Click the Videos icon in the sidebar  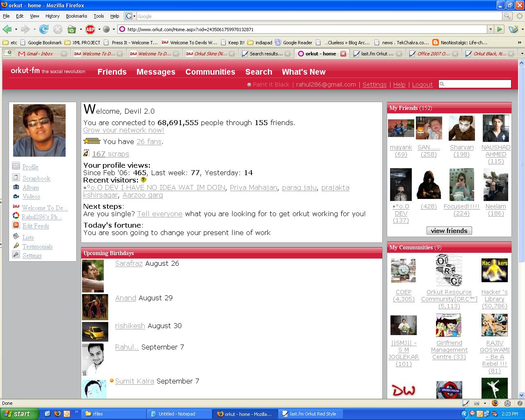(x=16, y=196)
